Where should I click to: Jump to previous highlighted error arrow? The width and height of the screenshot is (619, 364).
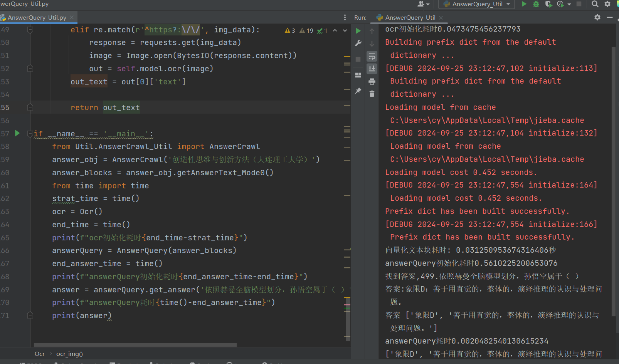pyautogui.click(x=335, y=30)
